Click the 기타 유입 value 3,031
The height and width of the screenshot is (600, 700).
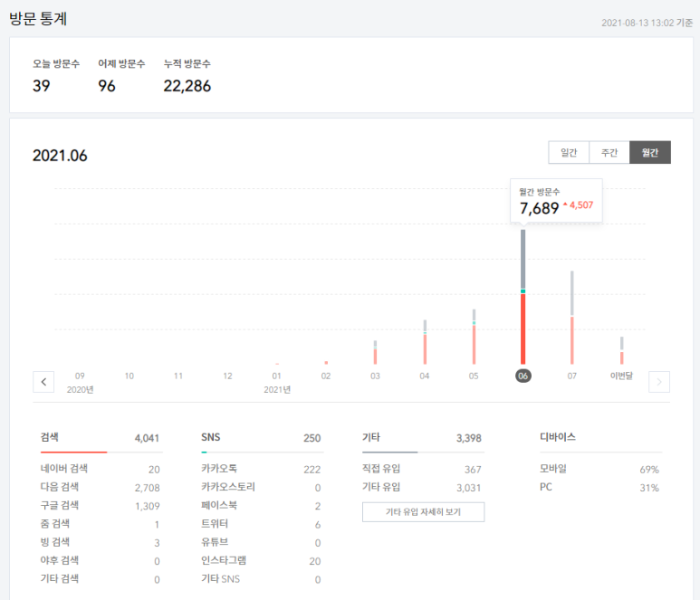coord(469,488)
